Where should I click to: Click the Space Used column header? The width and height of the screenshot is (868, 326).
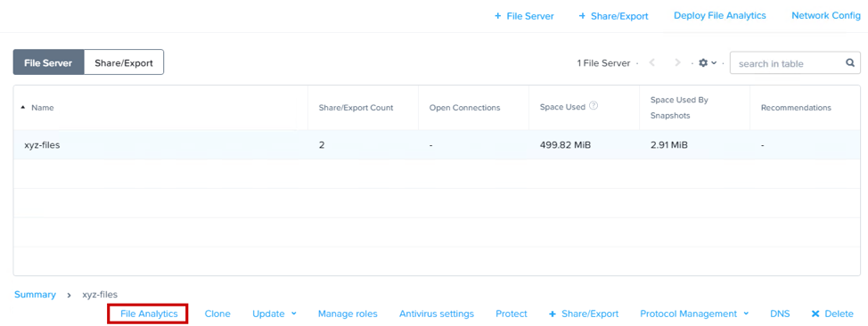pos(562,107)
